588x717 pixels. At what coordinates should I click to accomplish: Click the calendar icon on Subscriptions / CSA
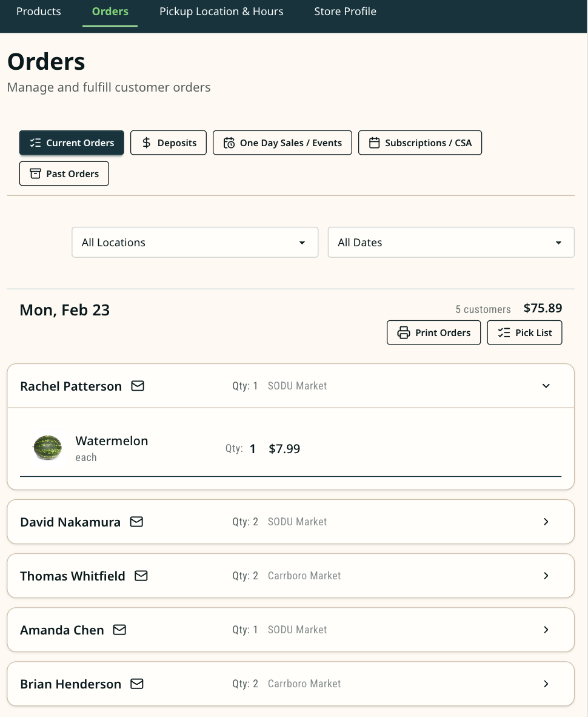tap(375, 143)
